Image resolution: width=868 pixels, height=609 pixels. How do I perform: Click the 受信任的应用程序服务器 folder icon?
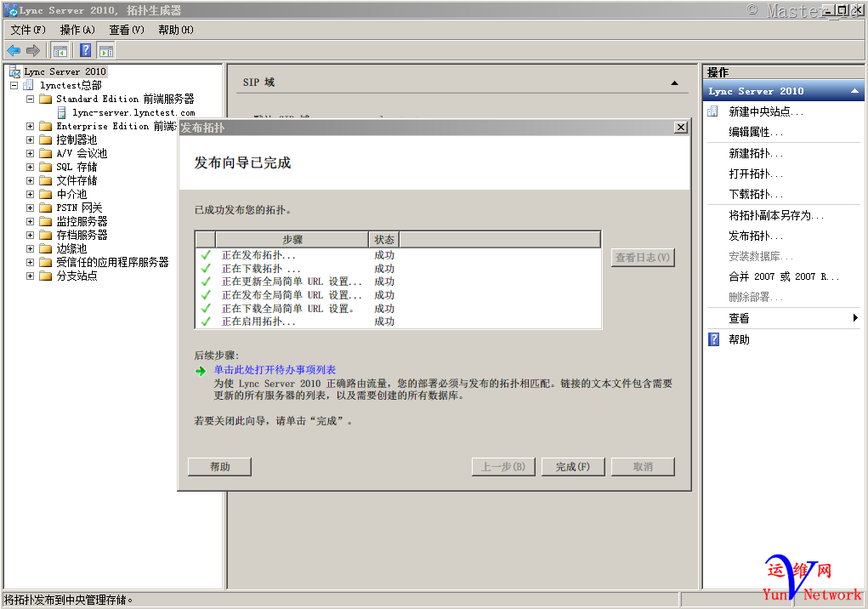pyautogui.click(x=46, y=263)
